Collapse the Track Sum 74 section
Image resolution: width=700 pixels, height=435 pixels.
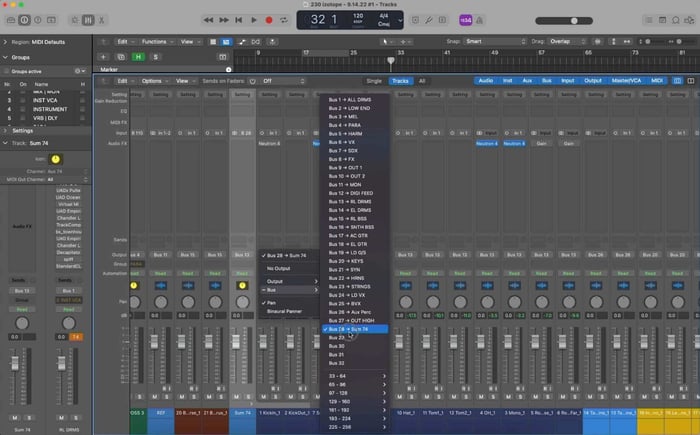pos(5,143)
